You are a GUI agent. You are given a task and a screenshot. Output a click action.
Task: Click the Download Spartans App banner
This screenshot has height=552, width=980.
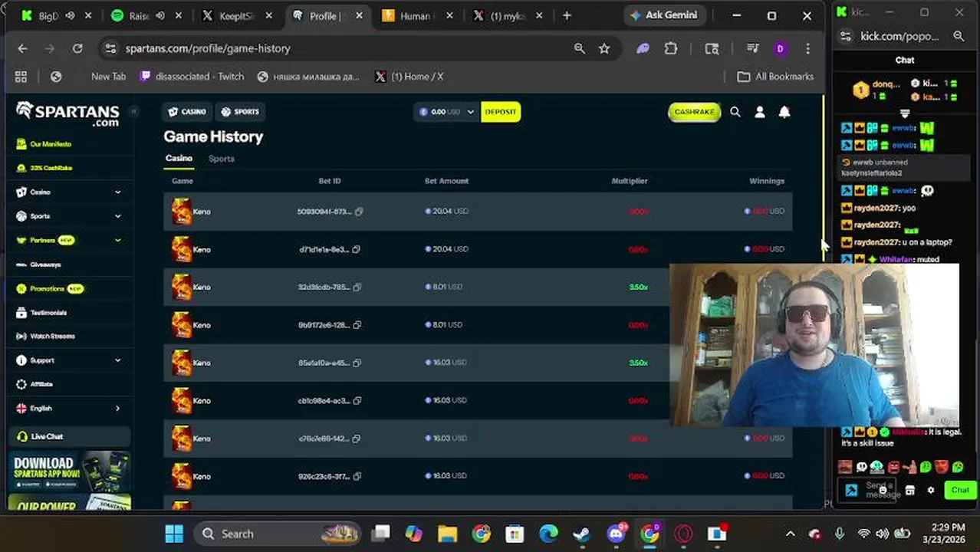70,472
